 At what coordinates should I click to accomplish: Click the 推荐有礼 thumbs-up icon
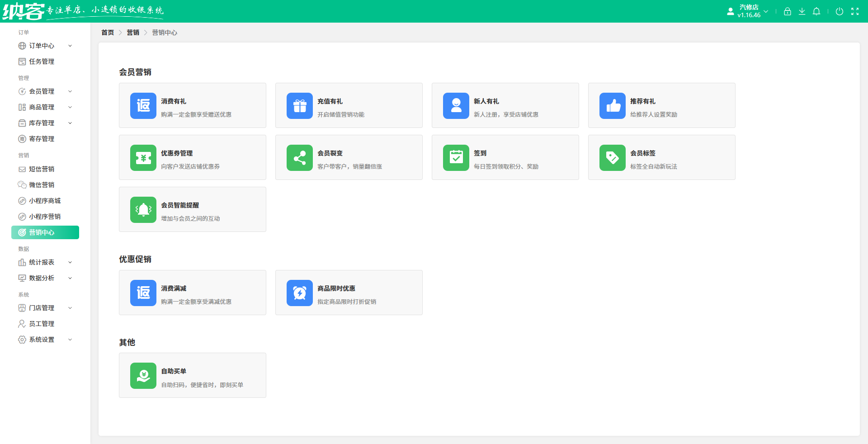coord(613,106)
